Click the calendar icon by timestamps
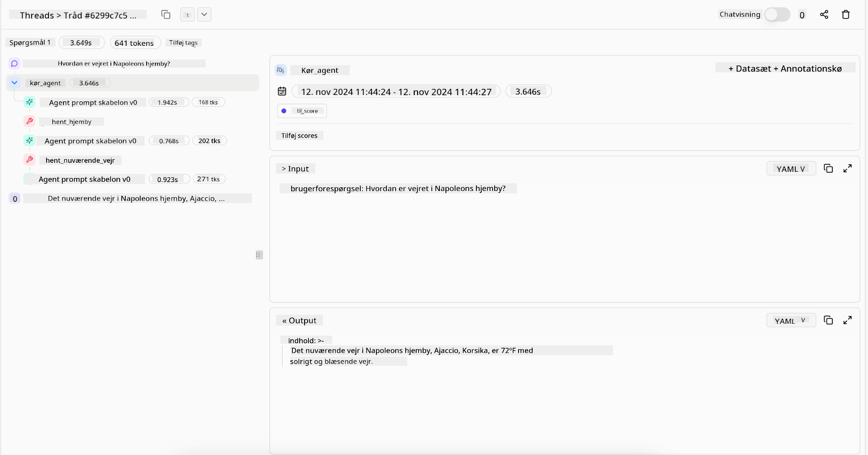Screen dimensions: 868x455 [x=282, y=92]
